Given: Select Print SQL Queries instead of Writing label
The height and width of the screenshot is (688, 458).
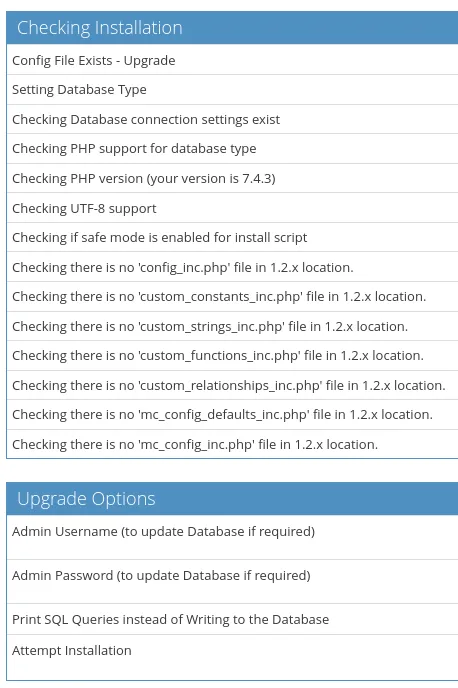Looking at the screenshot, I should point(170,620).
